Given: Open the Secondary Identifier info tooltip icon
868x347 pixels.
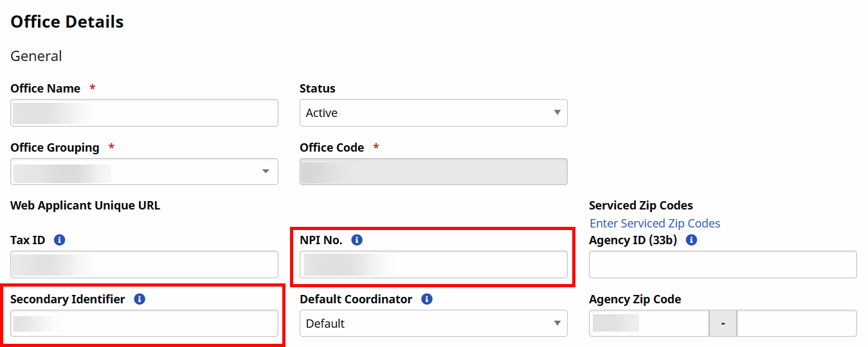Looking at the screenshot, I should point(140,299).
